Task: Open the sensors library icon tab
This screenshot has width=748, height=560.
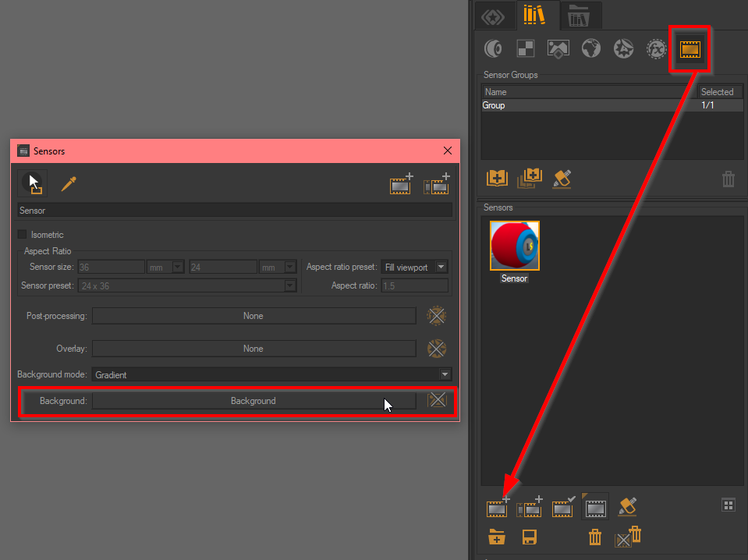Action: point(690,49)
